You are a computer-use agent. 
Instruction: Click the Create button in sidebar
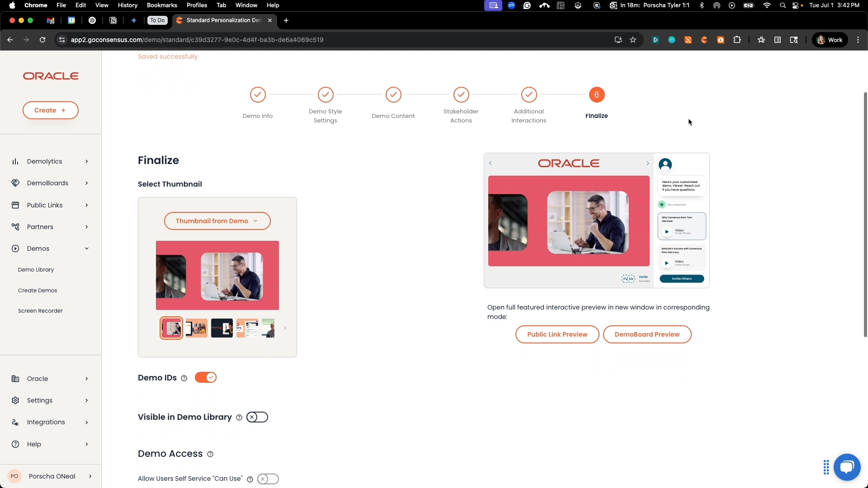click(x=50, y=110)
